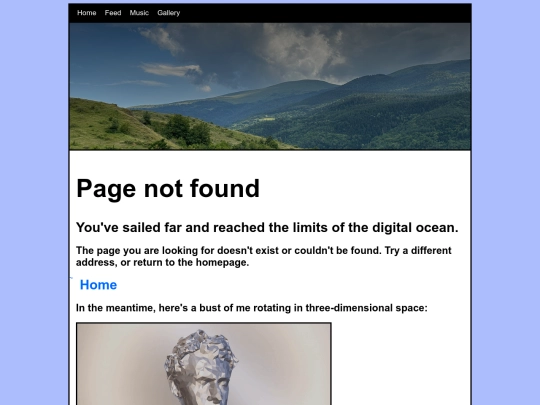
Task: Open the Home item in the top navigation bar
Action: (86, 13)
